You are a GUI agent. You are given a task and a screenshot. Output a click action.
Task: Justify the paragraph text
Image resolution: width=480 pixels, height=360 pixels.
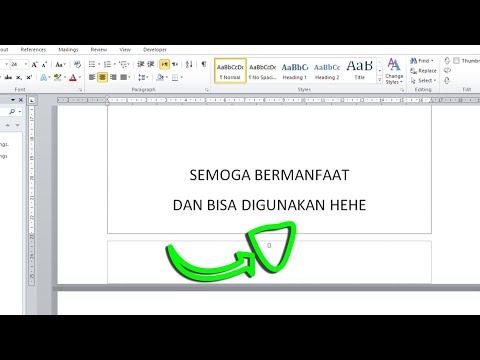click(124, 77)
